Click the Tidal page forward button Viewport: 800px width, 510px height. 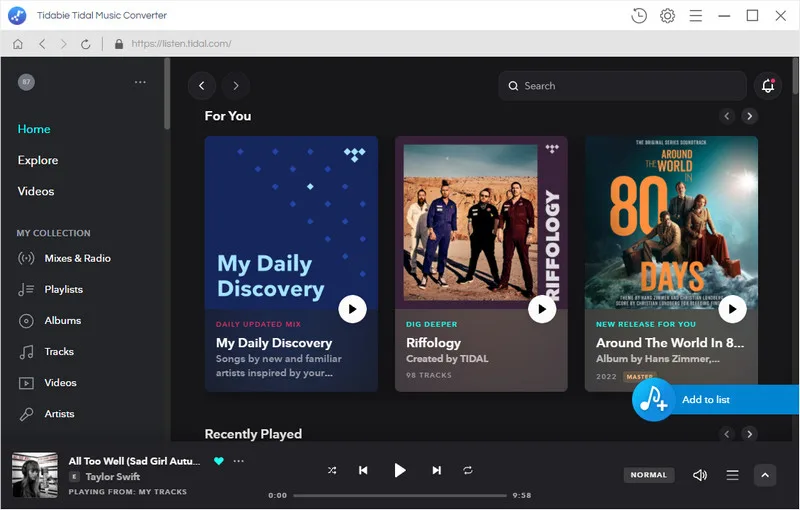[x=236, y=86]
